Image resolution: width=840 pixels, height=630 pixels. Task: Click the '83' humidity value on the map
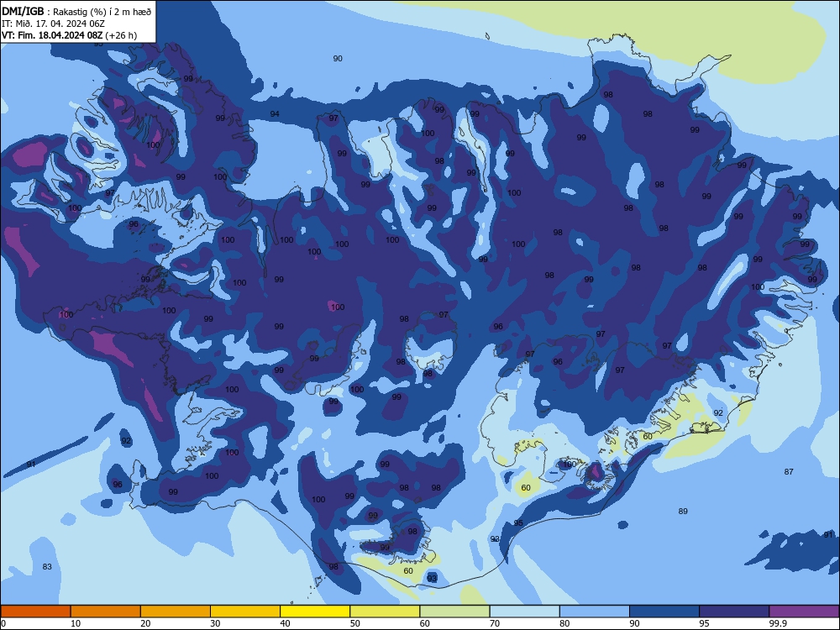coord(47,566)
